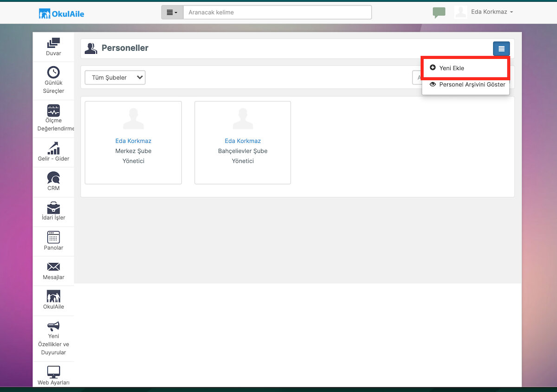Open Eda Korkmaz link in Merkez Şube card
Viewport: 557px width, 392px height.
pos(133,141)
